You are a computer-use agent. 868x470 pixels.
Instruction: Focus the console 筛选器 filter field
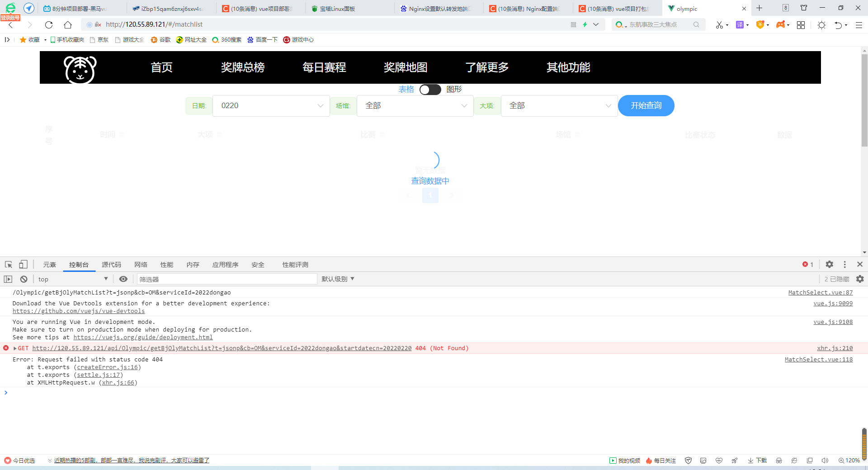(227, 279)
